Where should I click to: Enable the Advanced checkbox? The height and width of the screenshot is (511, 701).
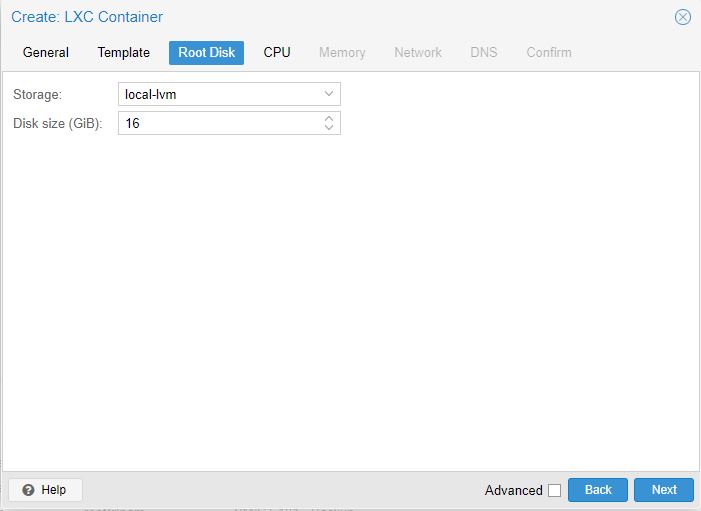554,490
